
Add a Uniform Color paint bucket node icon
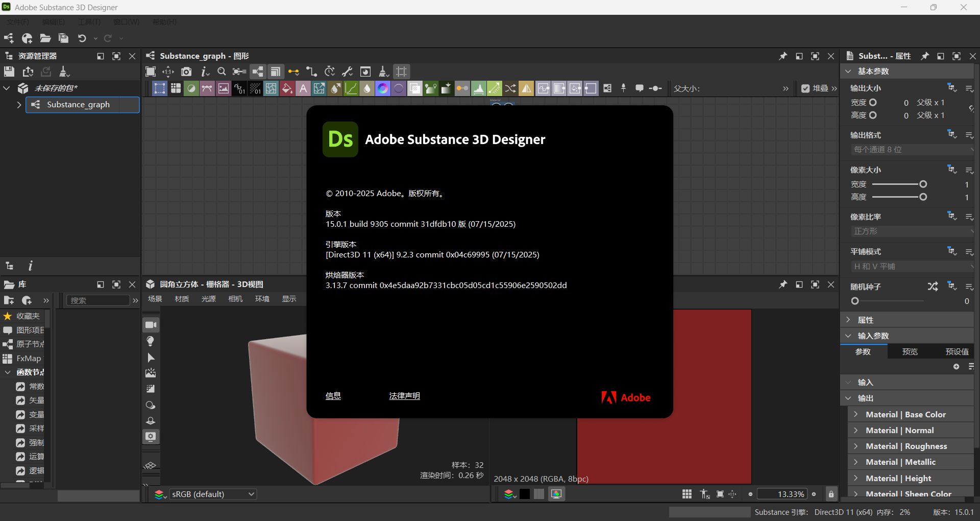tap(287, 89)
